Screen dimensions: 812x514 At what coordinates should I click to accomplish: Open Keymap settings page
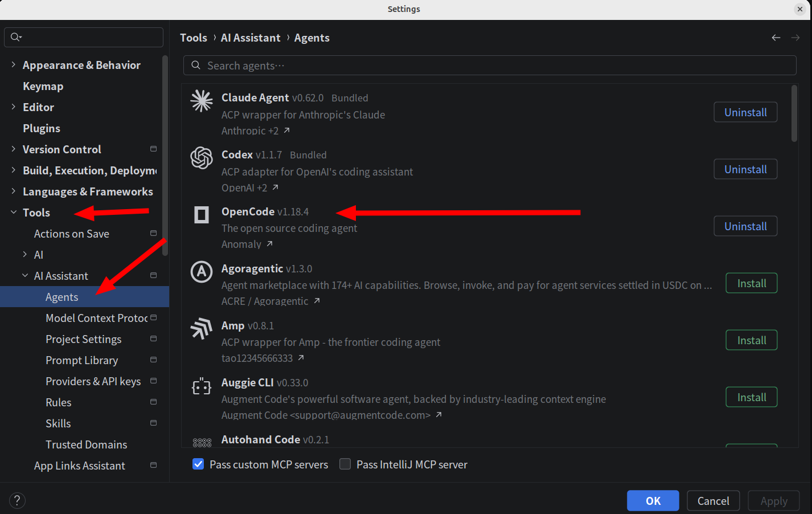(x=43, y=86)
